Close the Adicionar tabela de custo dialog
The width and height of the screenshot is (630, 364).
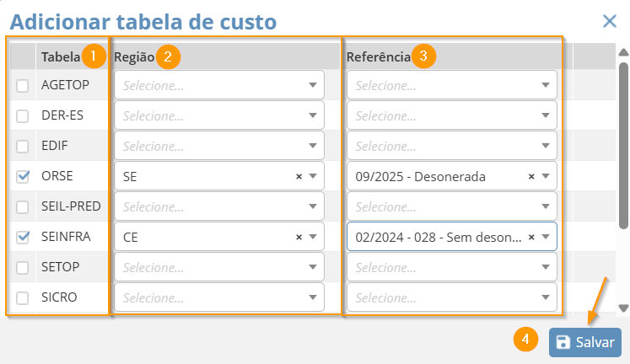click(609, 22)
